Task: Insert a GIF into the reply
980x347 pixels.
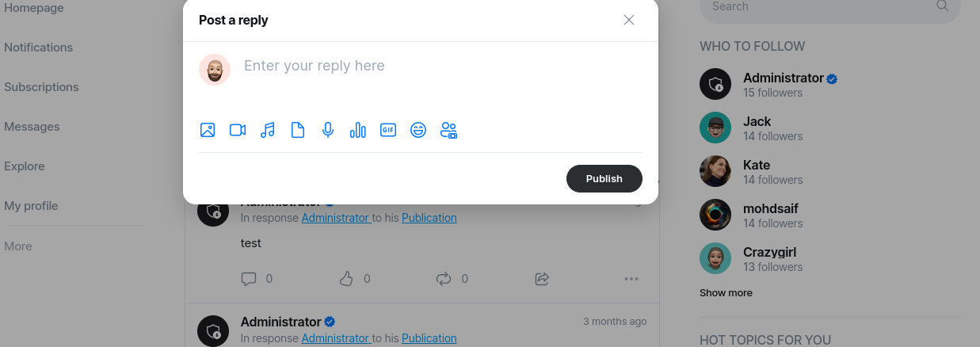Action: pyautogui.click(x=388, y=130)
